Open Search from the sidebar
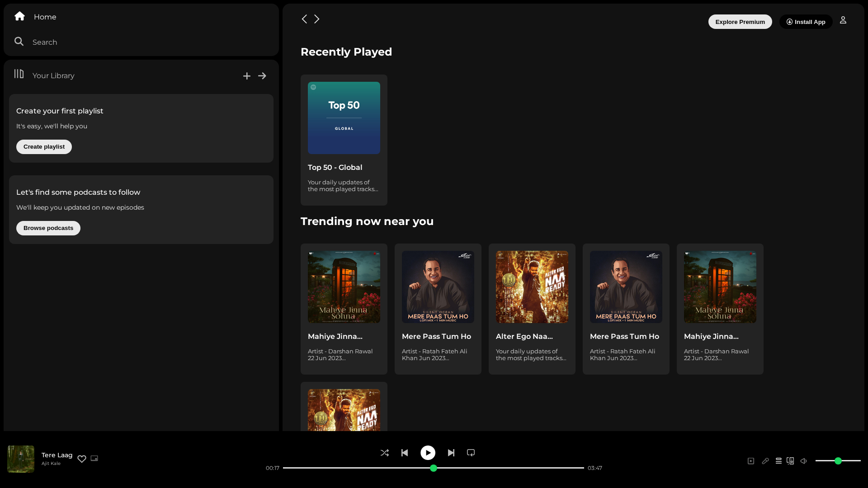The image size is (868, 488). tap(45, 42)
